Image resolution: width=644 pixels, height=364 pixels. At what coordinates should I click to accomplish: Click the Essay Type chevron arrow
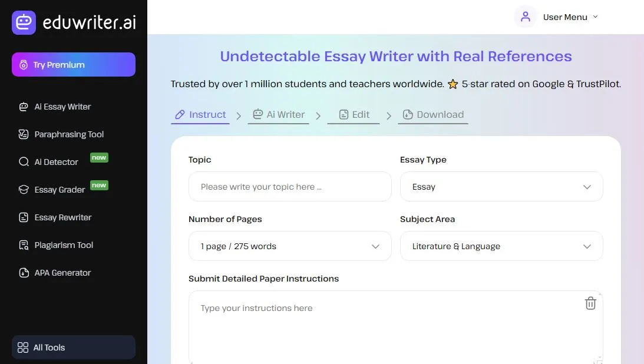pos(587,187)
